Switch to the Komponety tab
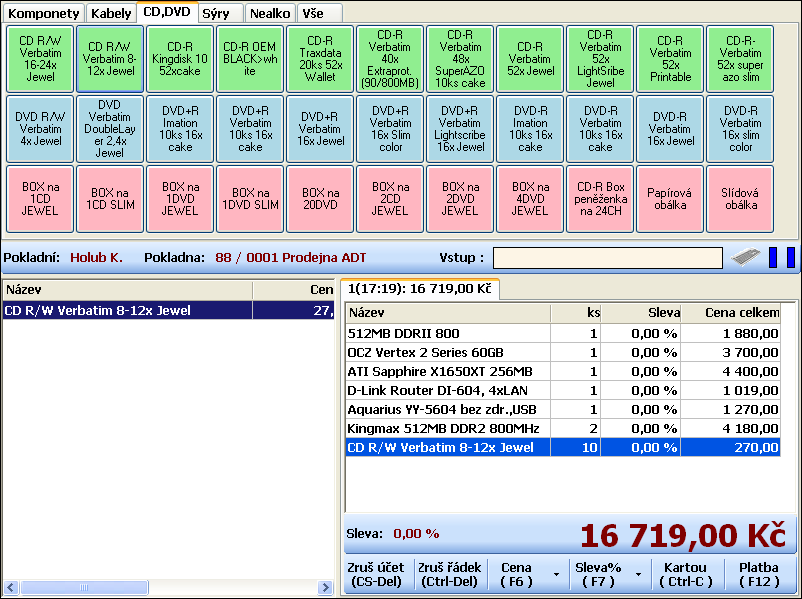Viewport: 802px width, 599px height. [x=44, y=13]
